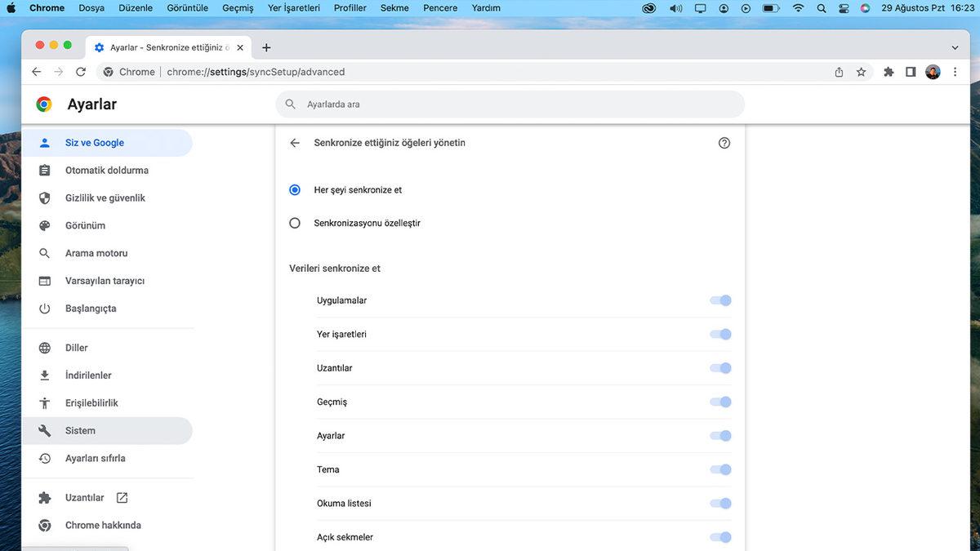The height and width of the screenshot is (551, 980).
Task: Select the Her şeyi senkronize et option
Action: [x=295, y=190]
